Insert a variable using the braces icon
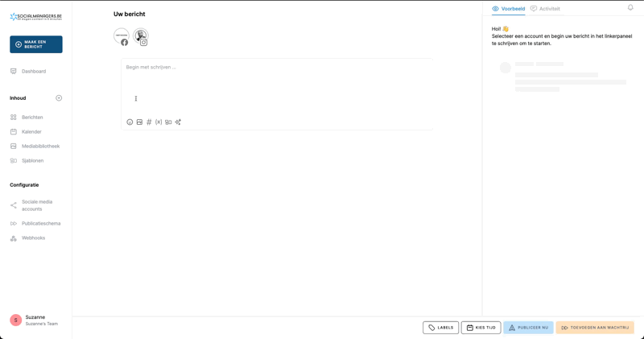 tap(159, 122)
